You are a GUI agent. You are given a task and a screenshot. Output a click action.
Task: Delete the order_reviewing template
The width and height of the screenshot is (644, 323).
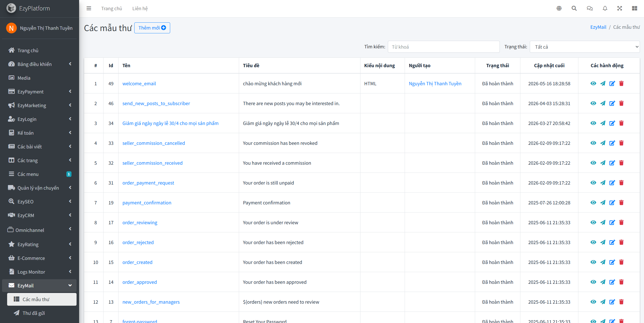[621, 222]
